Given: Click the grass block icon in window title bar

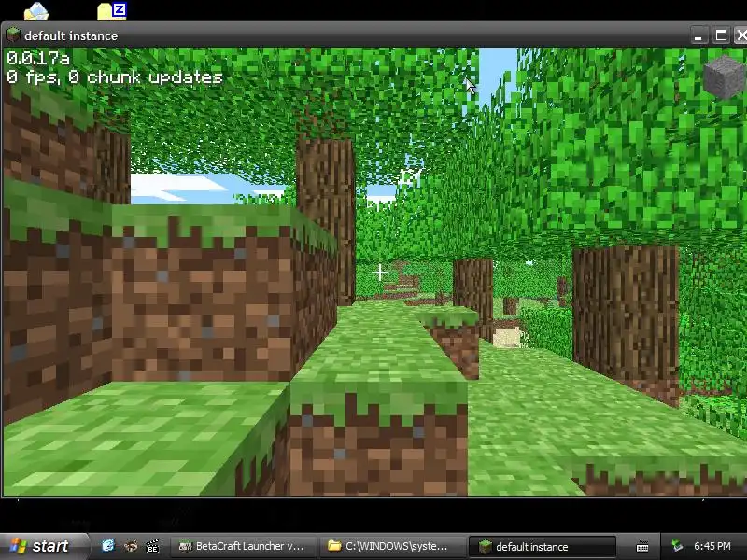Looking at the screenshot, I should coord(13,35).
